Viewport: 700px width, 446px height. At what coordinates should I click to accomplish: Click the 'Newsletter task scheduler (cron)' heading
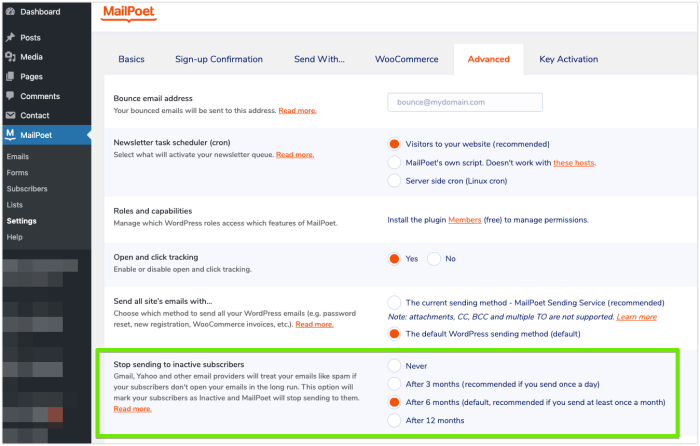pos(172,142)
